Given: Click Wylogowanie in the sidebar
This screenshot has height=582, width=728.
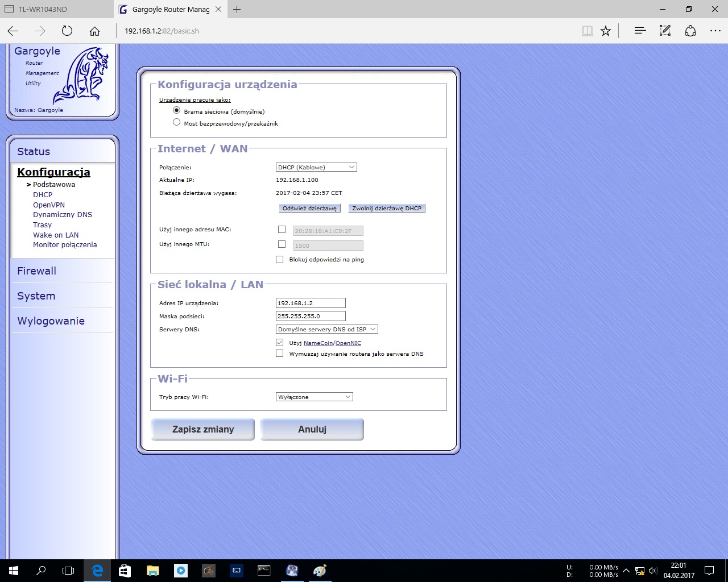Looking at the screenshot, I should [51, 321].
